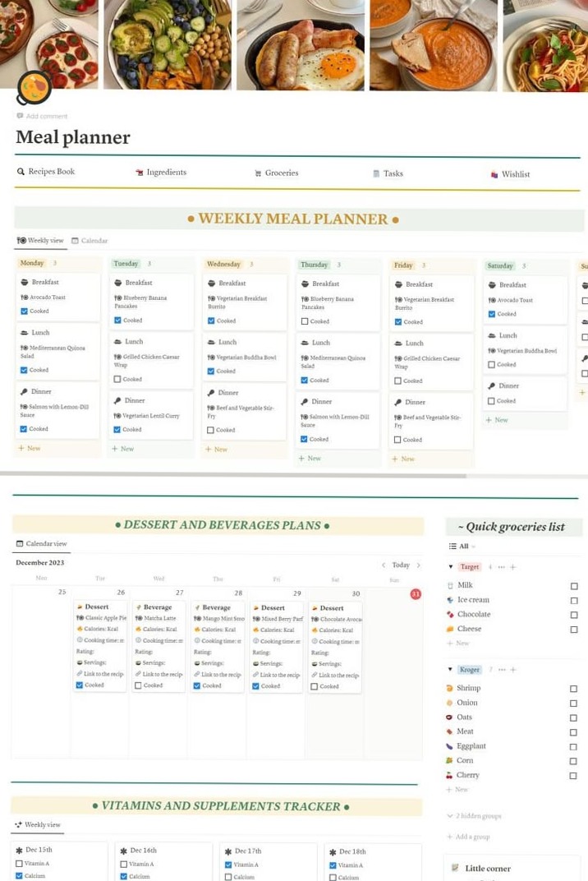Click the Cheese item icon
The height and width of the screenshot is (881, 588).
450,629
